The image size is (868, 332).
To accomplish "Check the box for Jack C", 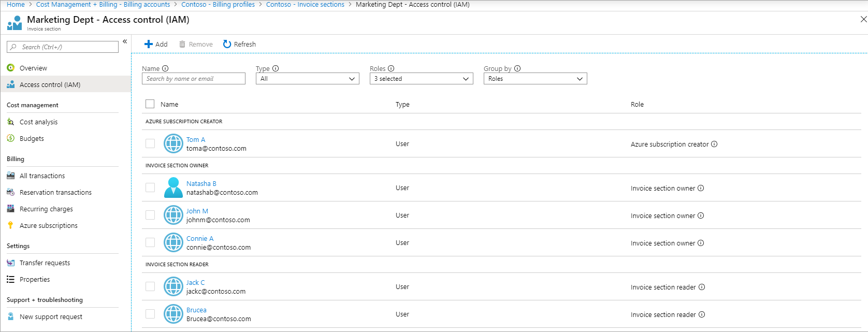I will pyautogui.click(x=150, y=286).
